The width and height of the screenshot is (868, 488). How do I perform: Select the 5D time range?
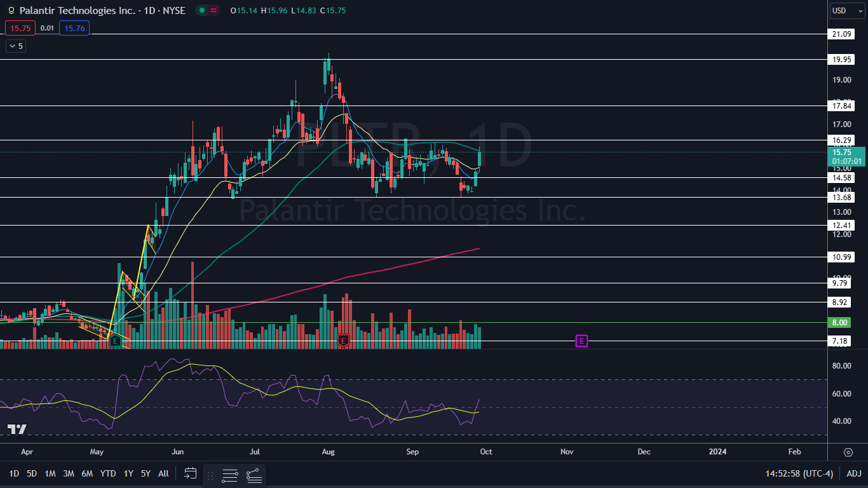[x=31, y=473]
